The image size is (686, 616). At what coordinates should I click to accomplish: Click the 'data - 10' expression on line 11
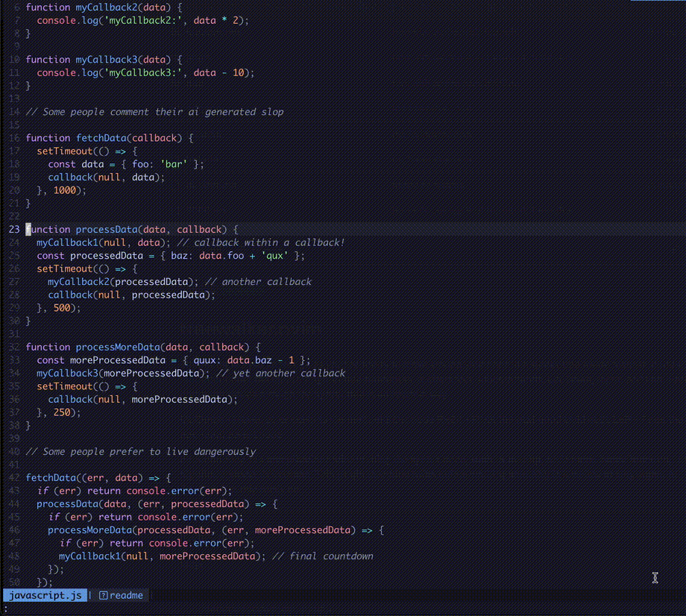point(218,72)
